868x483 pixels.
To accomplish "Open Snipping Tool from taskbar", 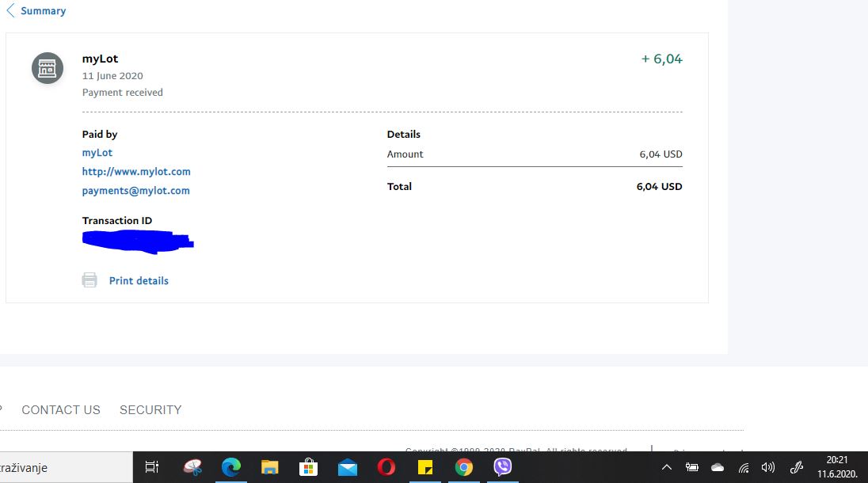I will [192, 467].
